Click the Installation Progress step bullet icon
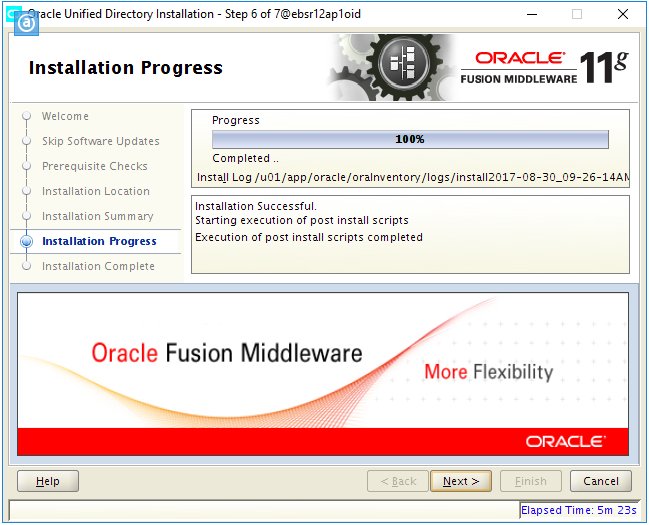This screenshot has width=649, height=525. [26, 241]
